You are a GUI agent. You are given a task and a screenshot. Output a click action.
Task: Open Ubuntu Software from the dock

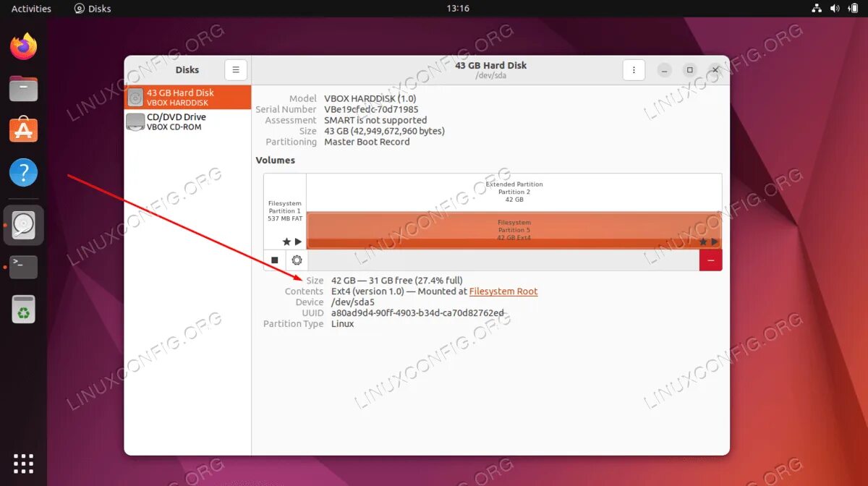coord(24,131)
